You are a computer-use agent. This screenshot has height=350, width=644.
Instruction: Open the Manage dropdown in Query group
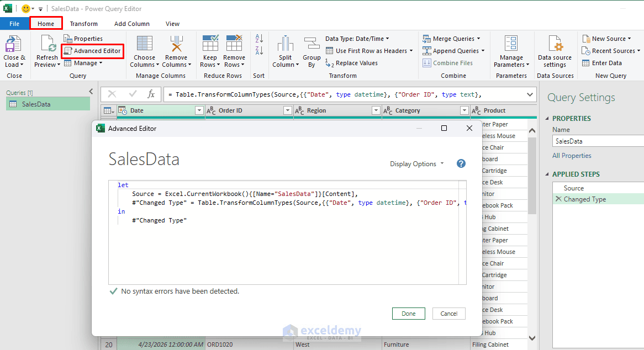[x=83, y=63]
